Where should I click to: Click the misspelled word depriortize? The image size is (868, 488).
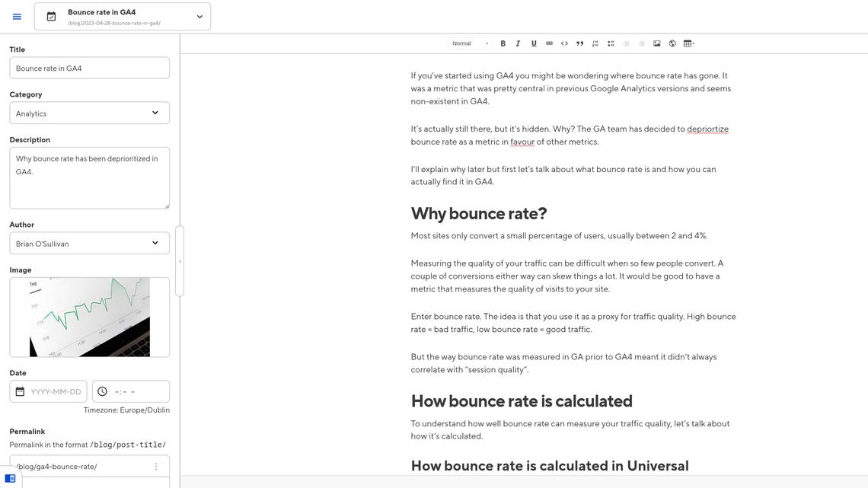coord(707,129)
